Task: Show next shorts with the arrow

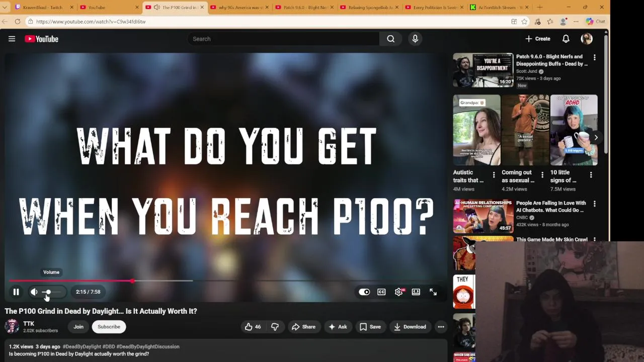Action: pos(596,137)
